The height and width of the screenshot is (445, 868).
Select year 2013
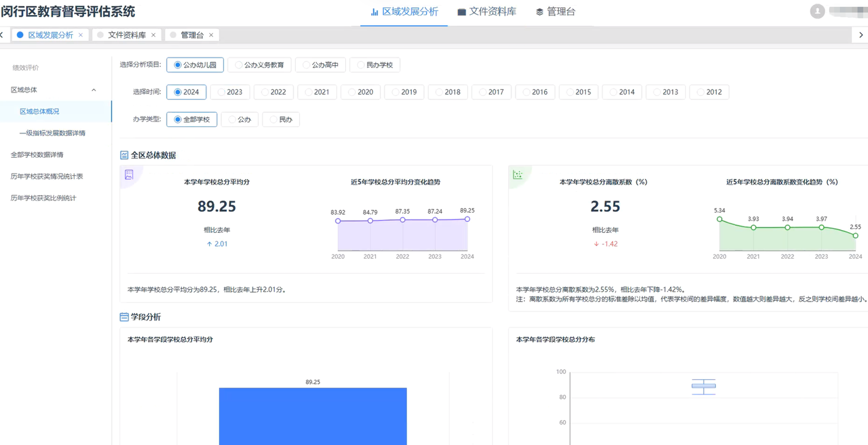pyautogui.click(x=665, y=92)
